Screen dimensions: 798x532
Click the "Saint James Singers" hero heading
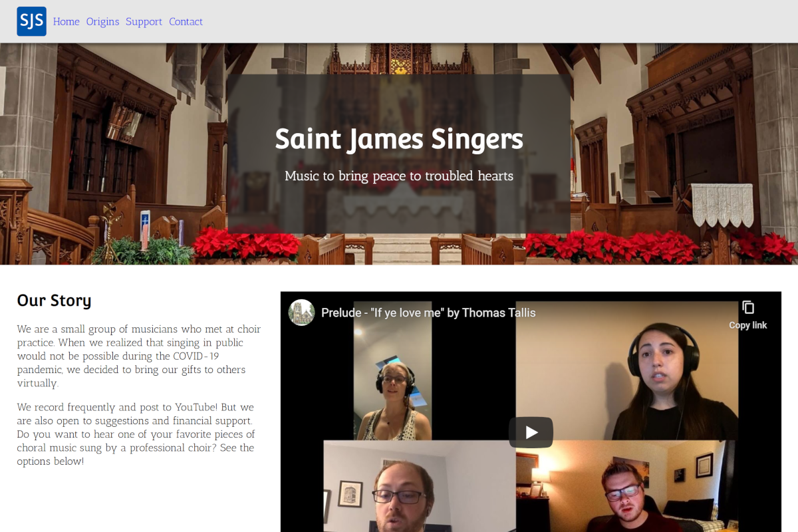point(399,139)
